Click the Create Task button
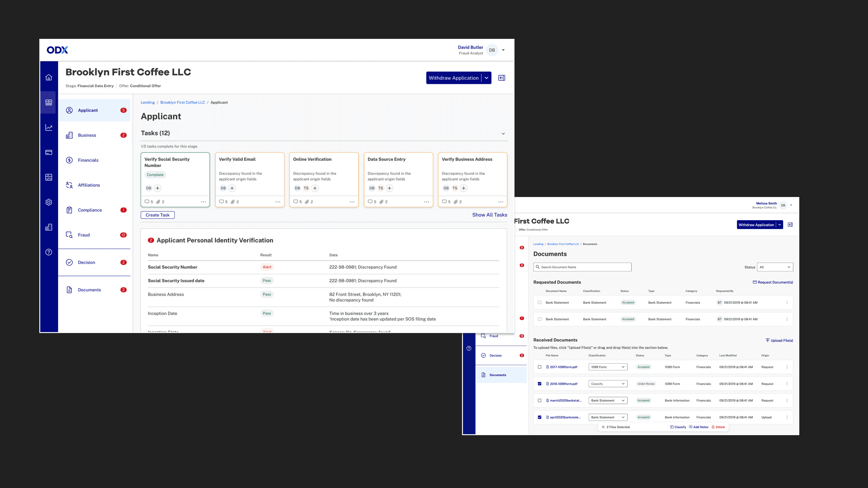 point(157,215)
